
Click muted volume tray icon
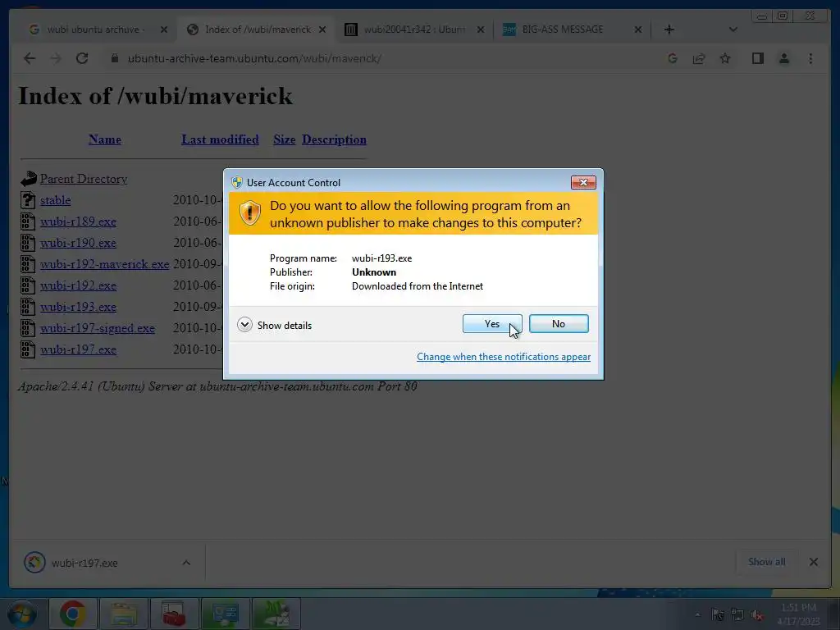[757, 615]
